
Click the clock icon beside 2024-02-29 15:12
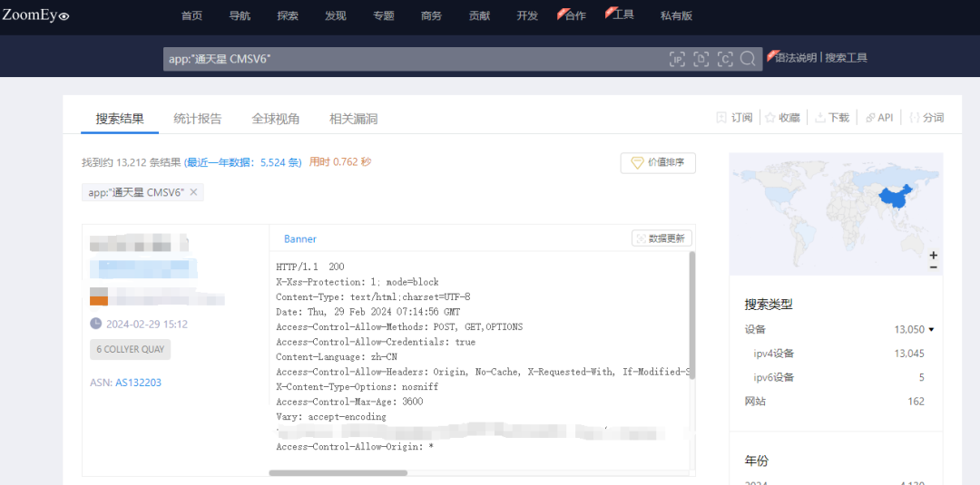pos(95,324)
